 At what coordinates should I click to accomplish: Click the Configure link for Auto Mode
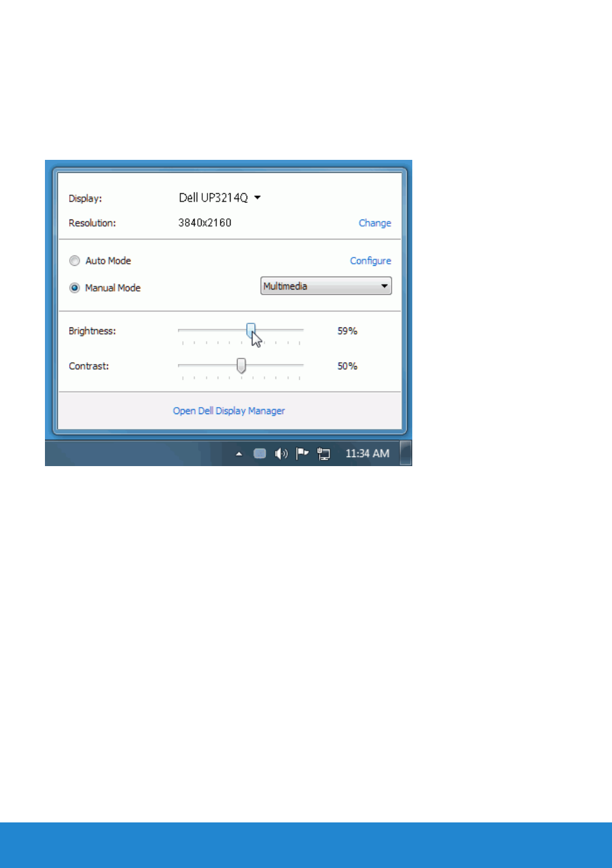click(x=371, y=261)
